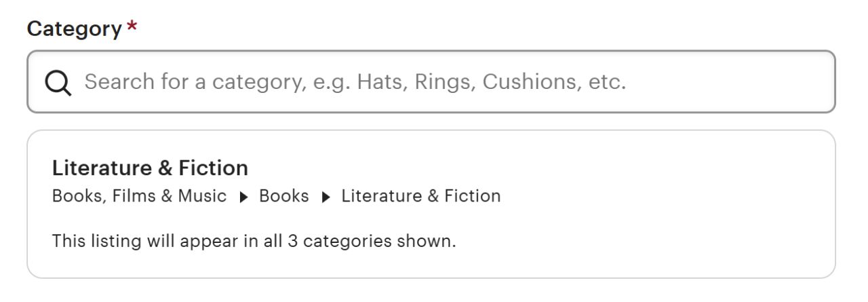The width and height of the screenshot is (868, 302).
Task: Click the magnifying glass search icon
Action: pos(58,83)
